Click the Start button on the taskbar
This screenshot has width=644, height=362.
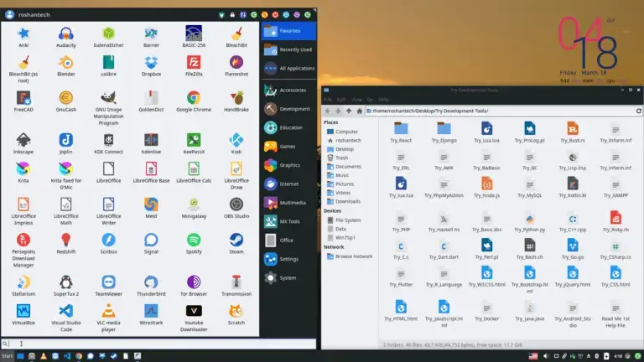point(8,356)
